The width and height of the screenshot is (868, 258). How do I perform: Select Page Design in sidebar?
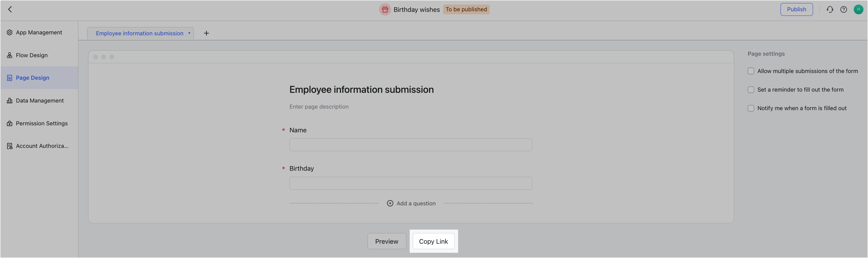pos(39,78)
